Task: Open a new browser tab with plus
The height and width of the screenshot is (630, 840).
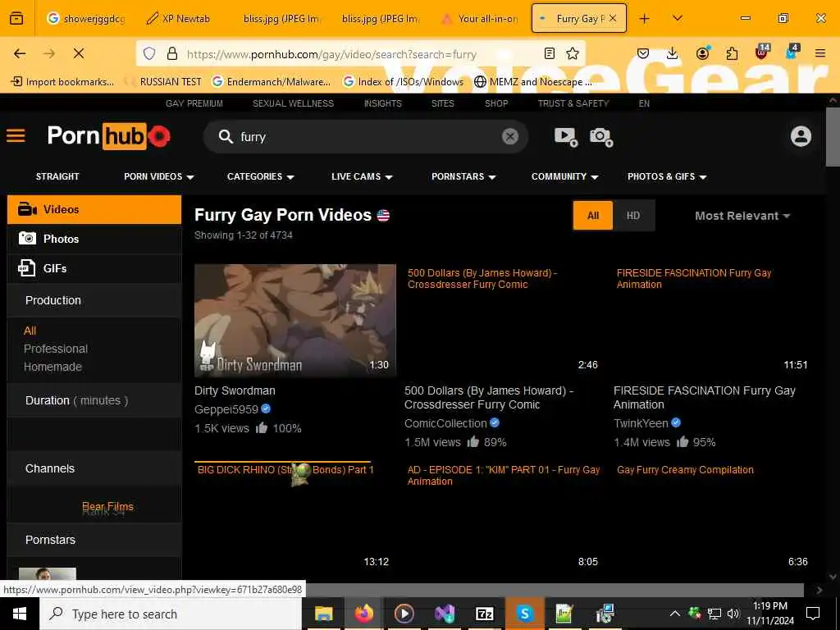Action: (x=645, y=19)
